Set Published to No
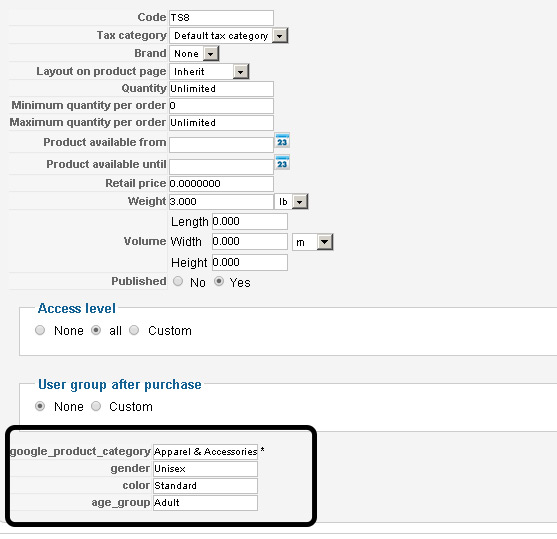The image size is (557, 539). tap(178, 281)
